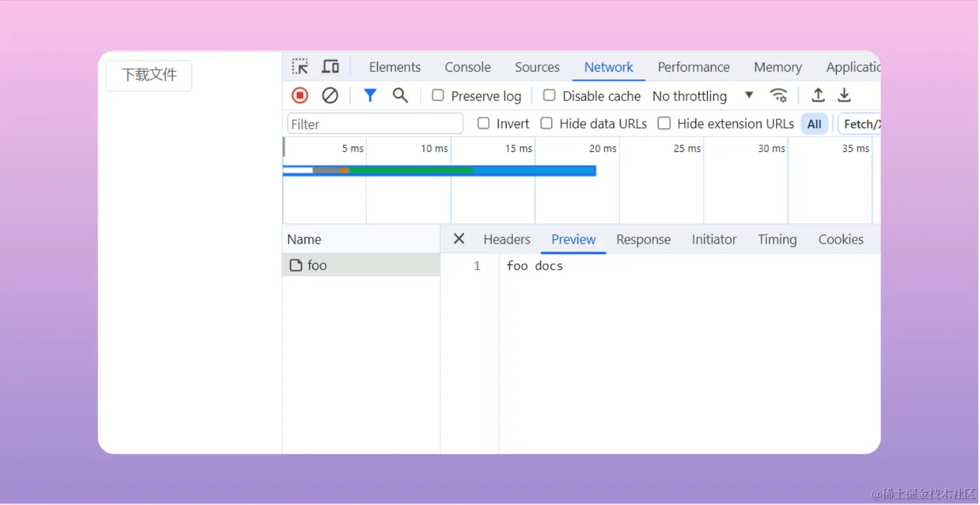Screen dimensions: 980x505
Task: Select the Preview tab
Action: click(574, 240)
